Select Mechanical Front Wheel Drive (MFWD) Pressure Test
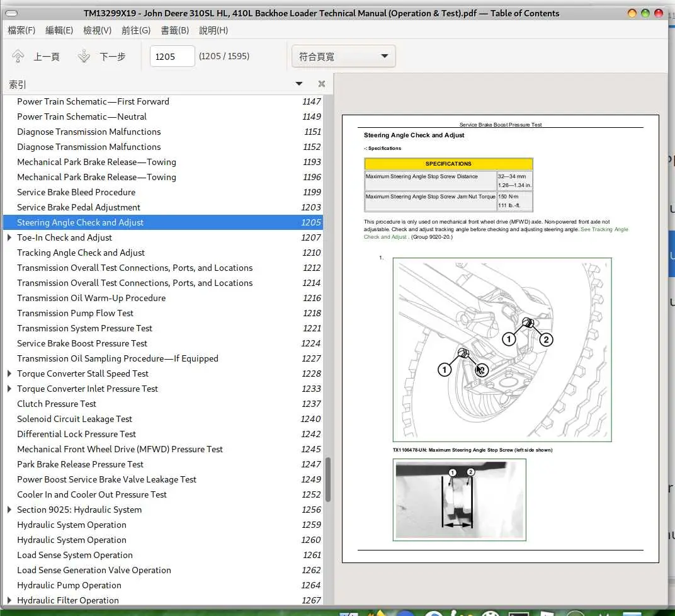The height and width of the screenshot is (616, 675). coord(162,449)
